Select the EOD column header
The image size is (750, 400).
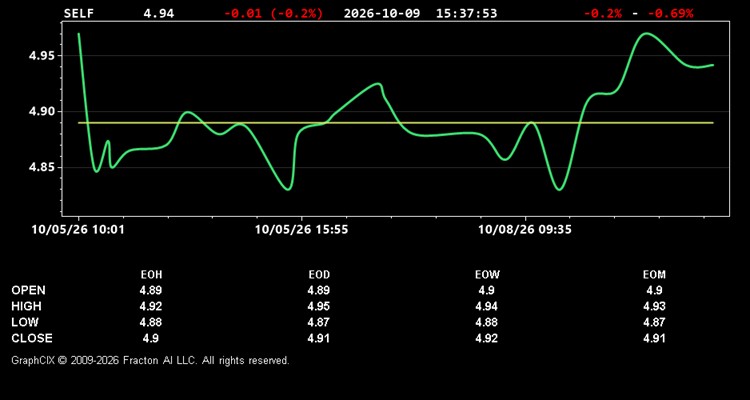point(319,275)
